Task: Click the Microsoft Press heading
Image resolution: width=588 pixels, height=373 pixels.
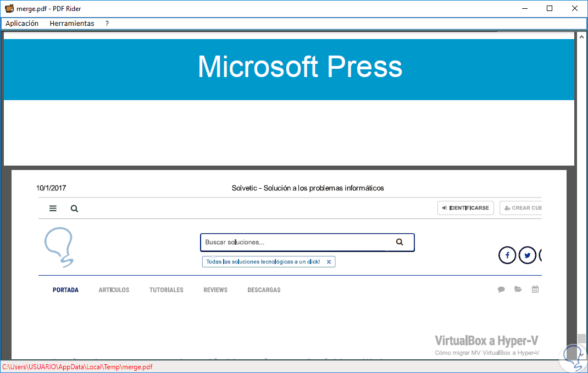Action: [300, 67]
